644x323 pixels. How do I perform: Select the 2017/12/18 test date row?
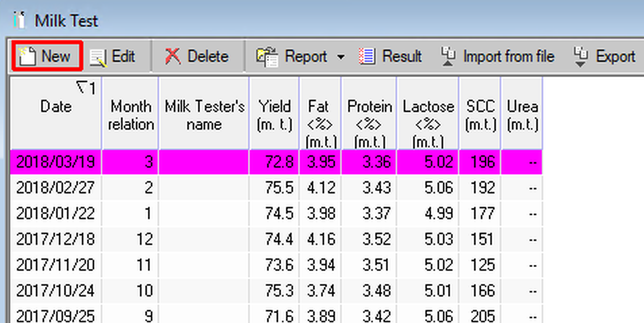tap(55, 239)
